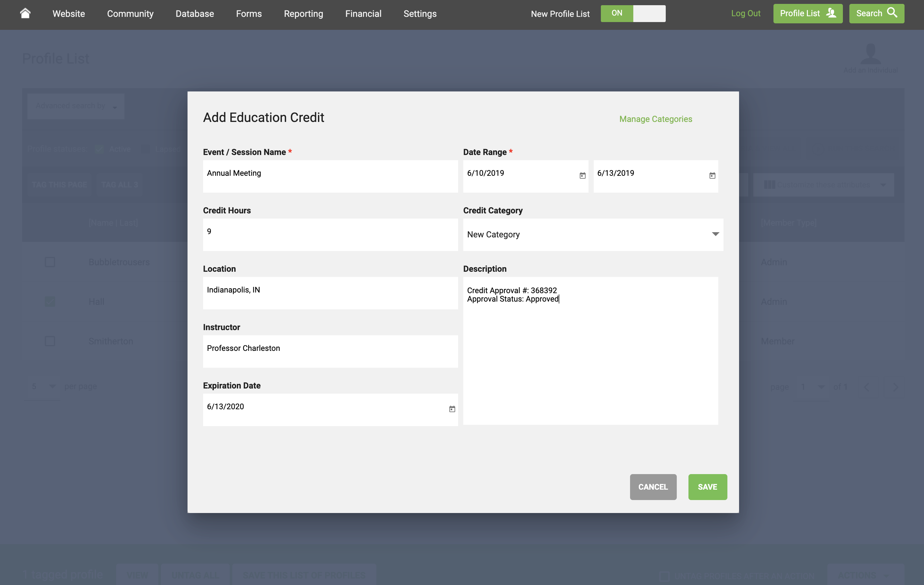This screenshot has height=585, width=924.
Task: Click the Tag This Page button
Action: tap(59, 185)
